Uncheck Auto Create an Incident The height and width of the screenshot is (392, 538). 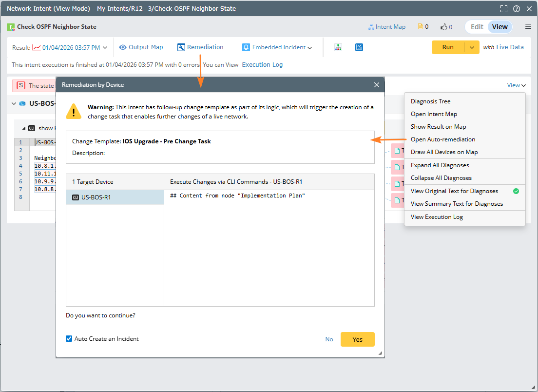69,338
